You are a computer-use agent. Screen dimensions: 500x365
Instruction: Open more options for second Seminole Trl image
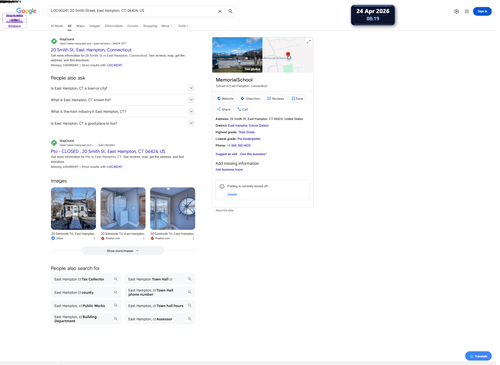[144, 238]
